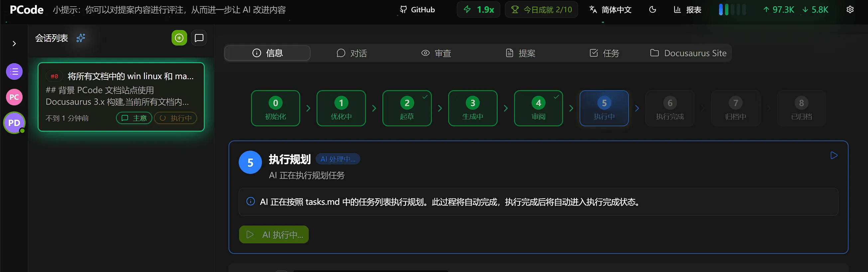
Task: Click the PCode logo
Action: point(27,10)
